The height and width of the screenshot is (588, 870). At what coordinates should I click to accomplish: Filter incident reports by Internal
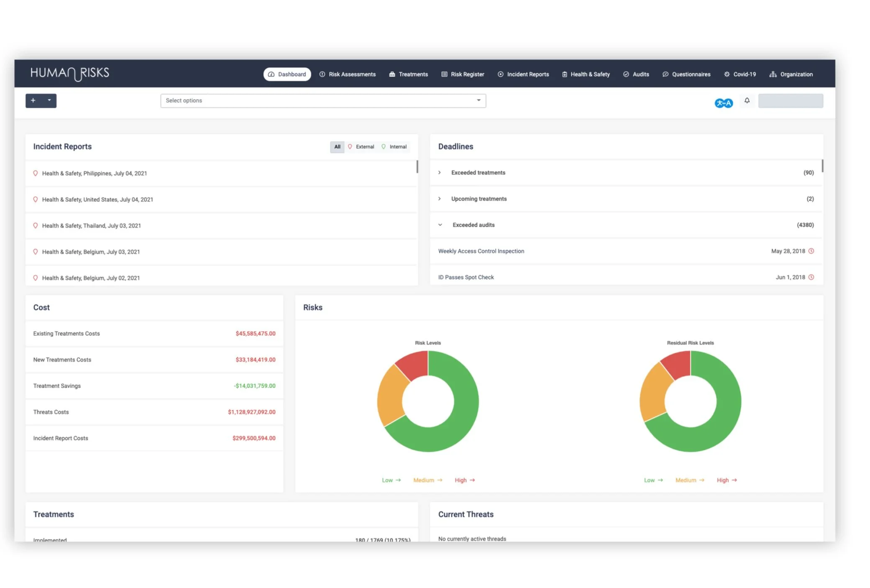pyautogui.click(x=394, y=147)
